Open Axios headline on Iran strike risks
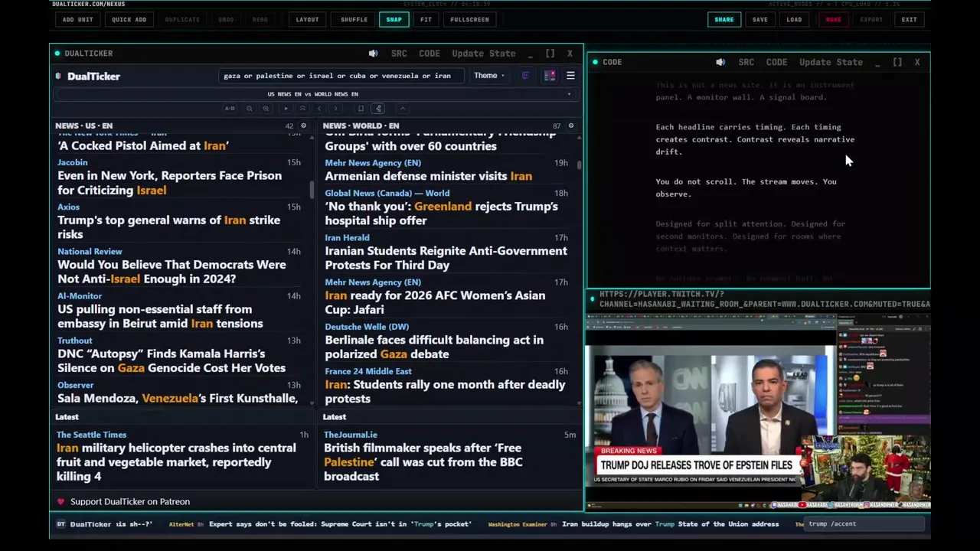Screen dimensions: 980x551 (169, 227)
